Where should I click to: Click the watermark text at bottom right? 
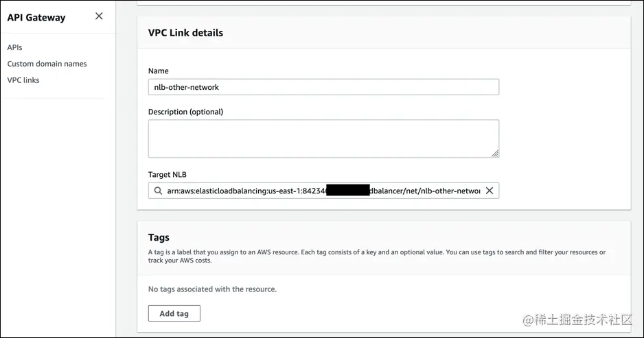click(x=581, y=320)
